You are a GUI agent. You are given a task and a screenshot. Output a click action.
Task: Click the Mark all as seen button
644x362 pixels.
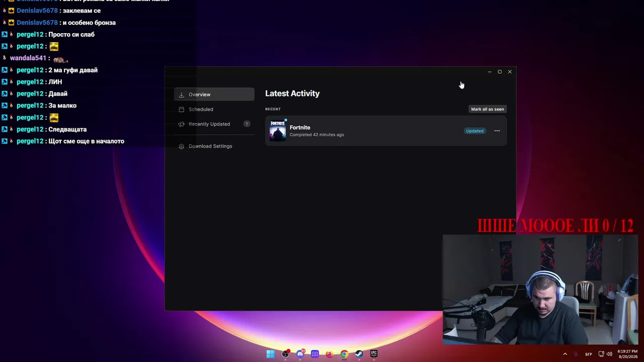tap(487, 109)
